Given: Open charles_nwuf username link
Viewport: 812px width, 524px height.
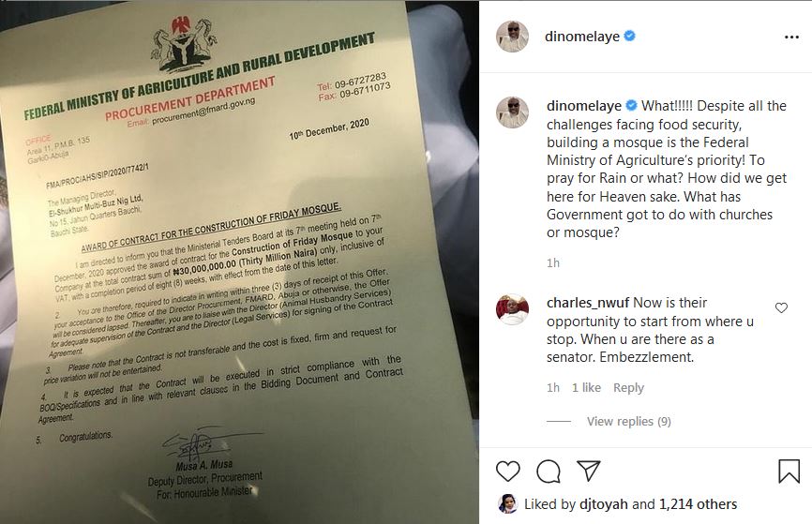Looking at the screenshot, I should click(588, 303).
